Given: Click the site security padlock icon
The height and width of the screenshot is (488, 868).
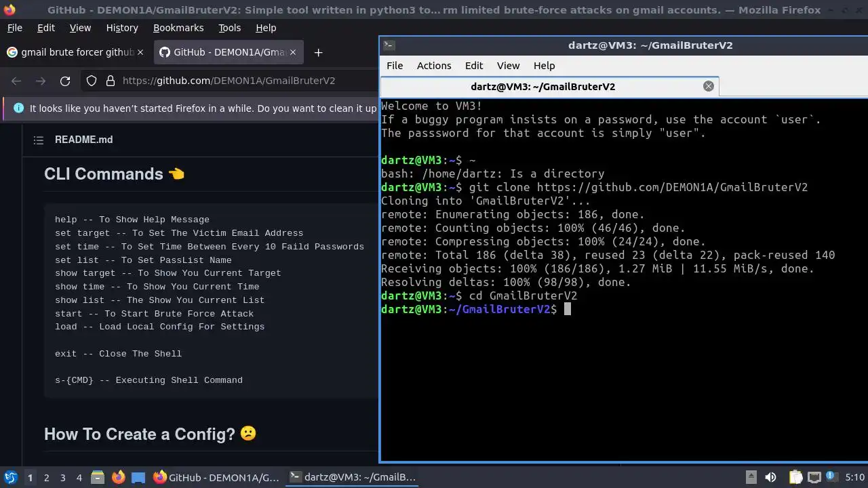Looking at the screenshot, I should 111,81.
